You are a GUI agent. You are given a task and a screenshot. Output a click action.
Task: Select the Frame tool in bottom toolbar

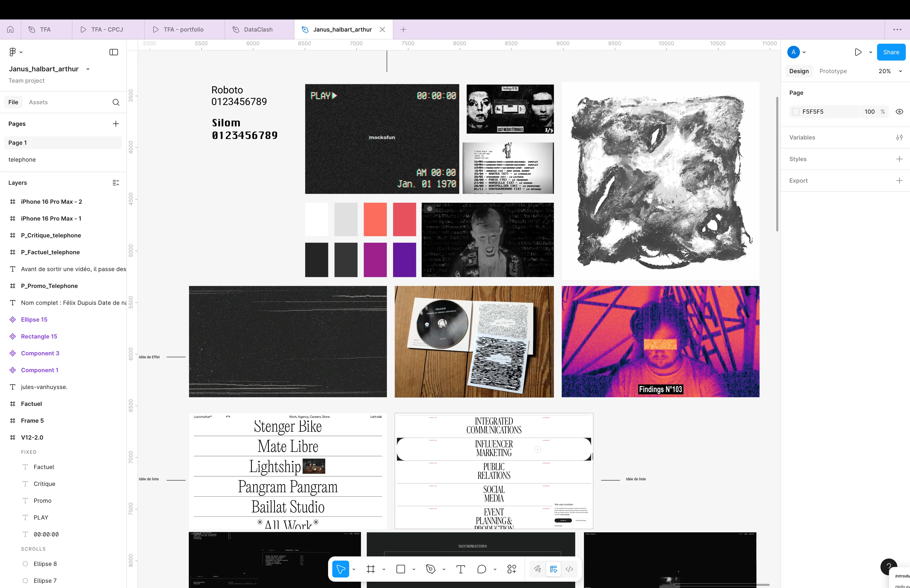coord(370,569)
